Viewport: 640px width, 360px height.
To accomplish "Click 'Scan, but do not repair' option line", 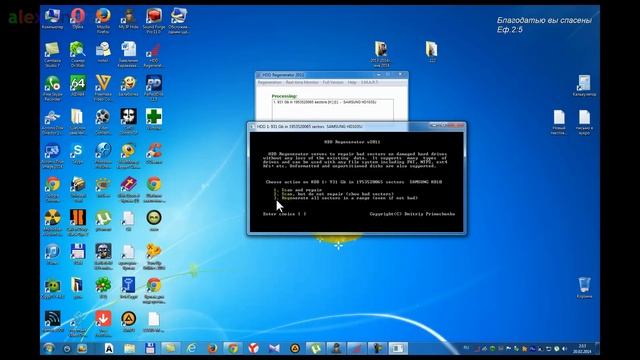I will (334, 194).
